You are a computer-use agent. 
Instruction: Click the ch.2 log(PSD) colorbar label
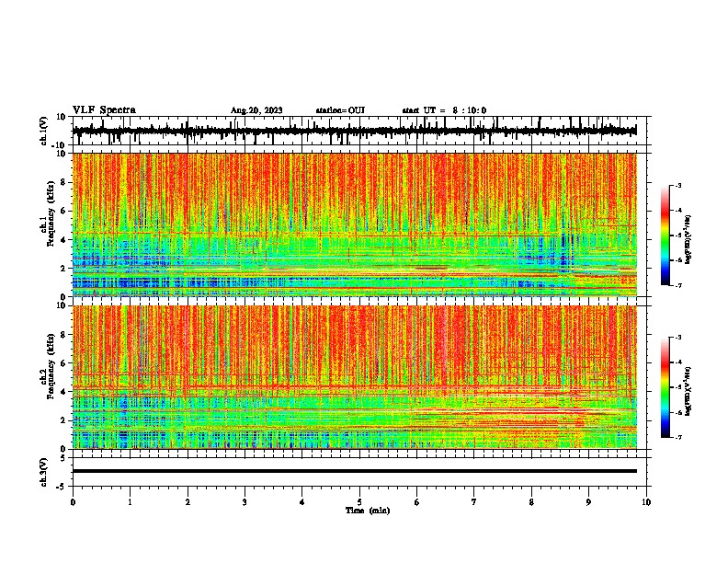[x=688, y=391]
